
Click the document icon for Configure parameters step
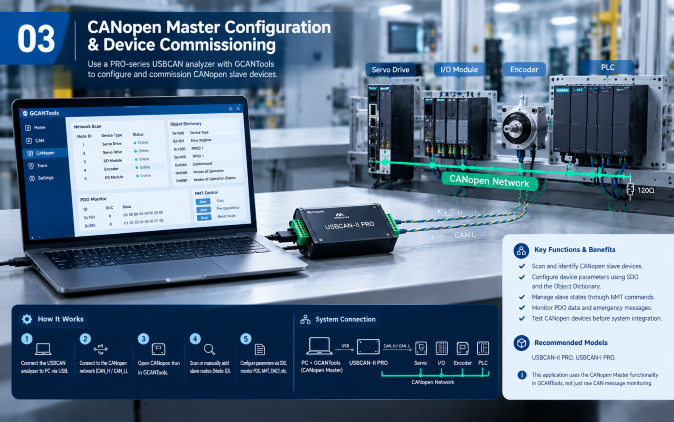(x=260, y=349)
